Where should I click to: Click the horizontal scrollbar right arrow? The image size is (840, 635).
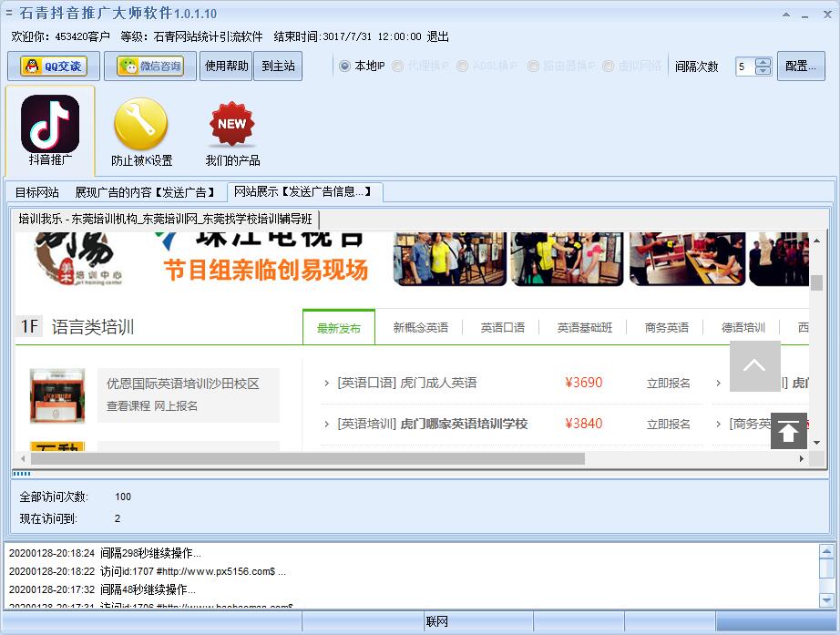[801, 458]
